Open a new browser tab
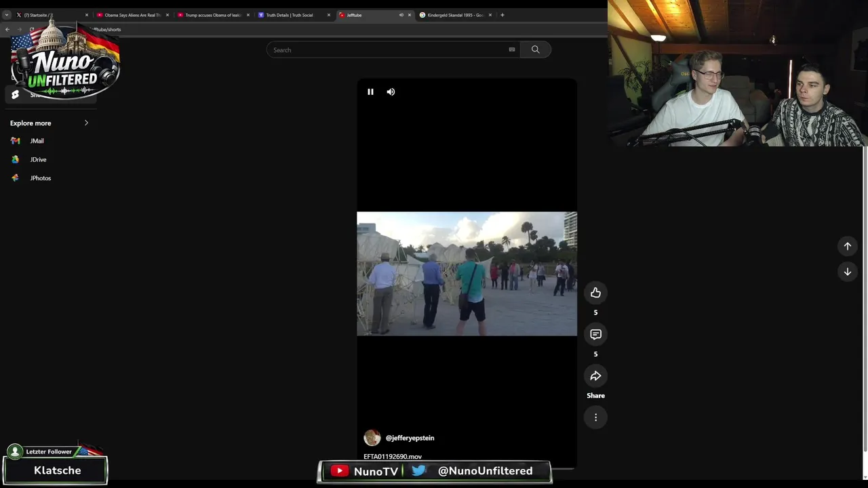The width and height of the screenshot is (868, 488). coord(502,15)
